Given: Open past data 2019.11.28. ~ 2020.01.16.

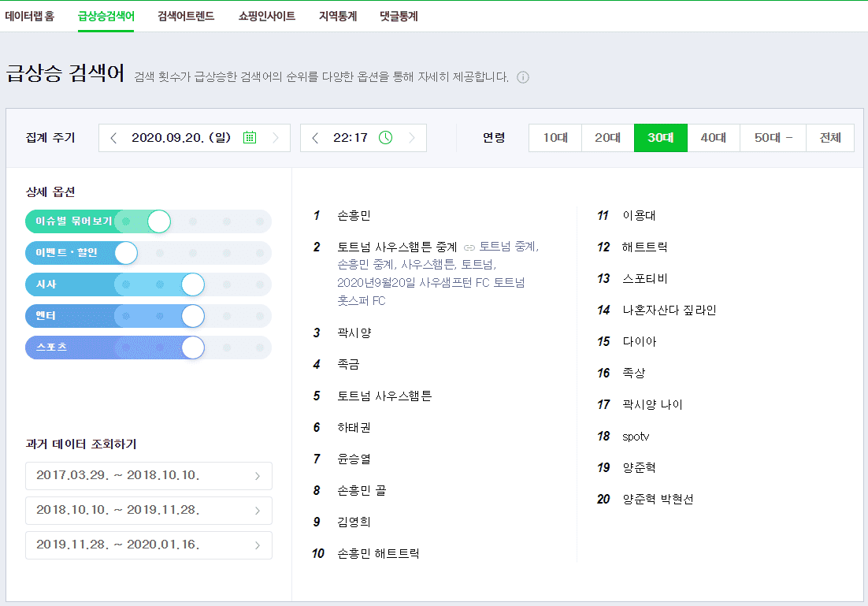Looking at the screenshot, I should tap(149, 545).
